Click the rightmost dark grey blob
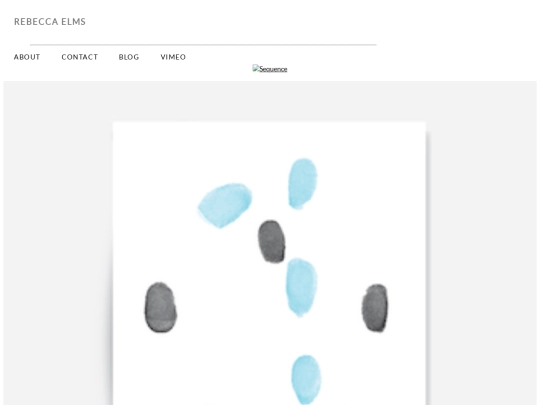Screen dimensions: 540x405 pyautogui.click(x=375, y=308)
